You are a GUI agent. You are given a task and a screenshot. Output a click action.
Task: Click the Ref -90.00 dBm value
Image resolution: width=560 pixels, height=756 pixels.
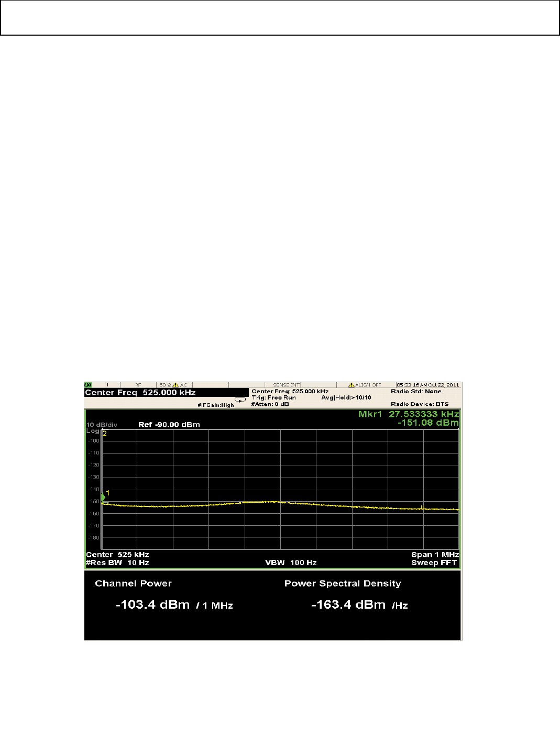pos(169,425)
